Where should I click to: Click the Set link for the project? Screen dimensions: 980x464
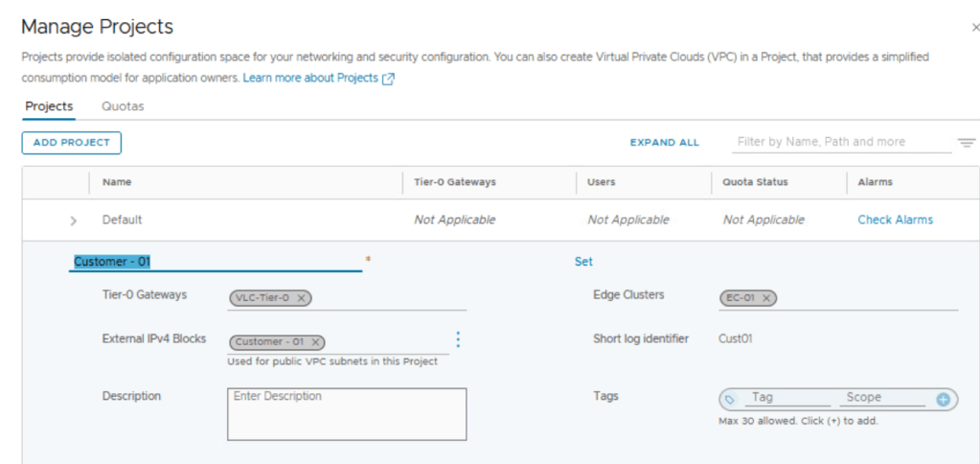[583, 262]
